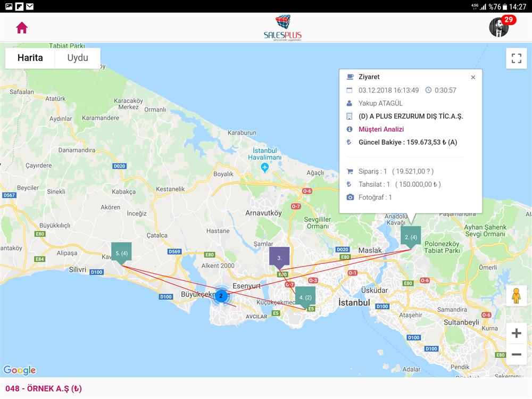This screenshot has height=399, width=532.
Task: Tap the SalesPlus logo
Action: pyautogui.click(x=282, y=28)
